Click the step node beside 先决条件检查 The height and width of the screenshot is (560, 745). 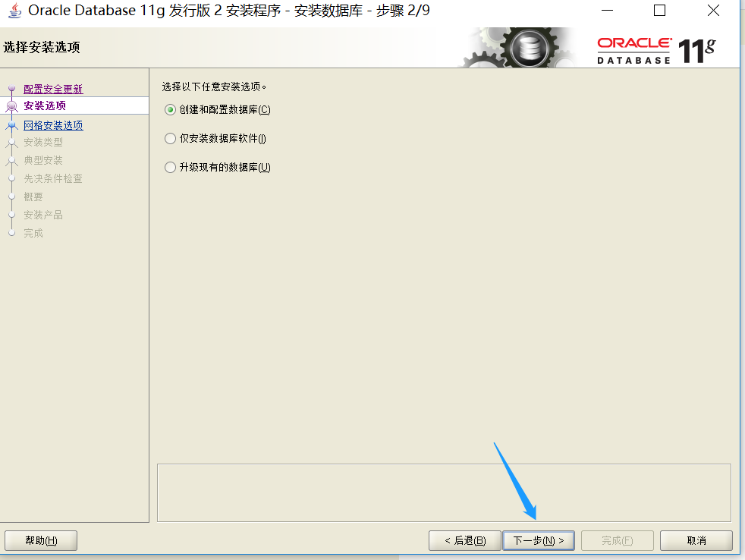tap(11, 178)
